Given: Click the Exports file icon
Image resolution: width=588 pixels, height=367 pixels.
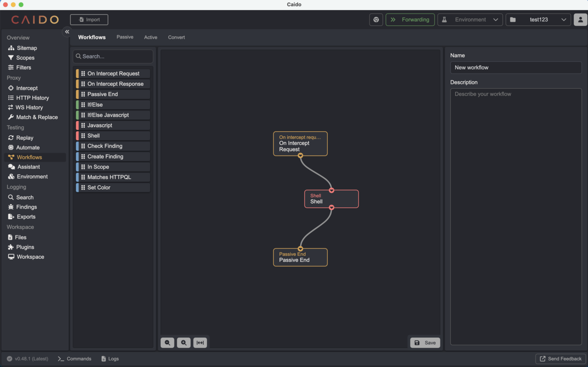Looking at the screenshot, I should pyautogui.click(x=11, y=217).
